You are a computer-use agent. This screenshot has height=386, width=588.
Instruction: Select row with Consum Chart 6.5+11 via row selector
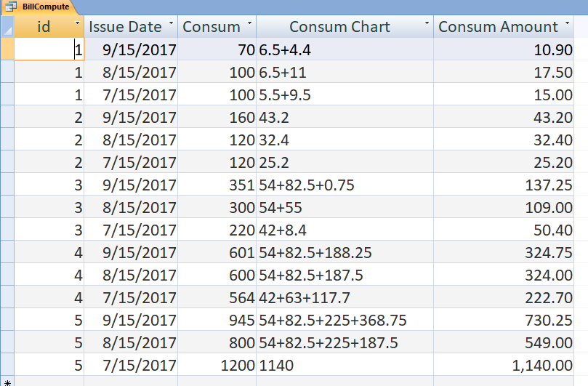tap(7, 72)
